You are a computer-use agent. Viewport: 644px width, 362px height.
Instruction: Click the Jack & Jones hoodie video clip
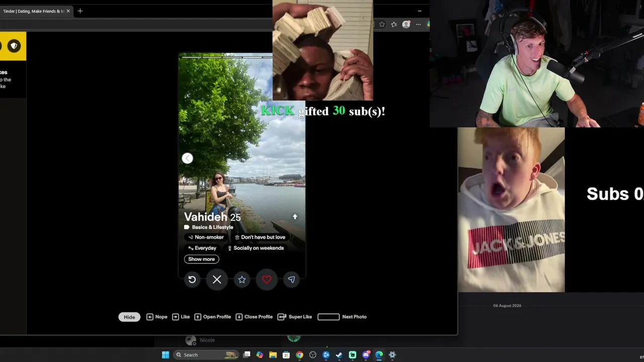pyautogui.click(x=511, y=210)
